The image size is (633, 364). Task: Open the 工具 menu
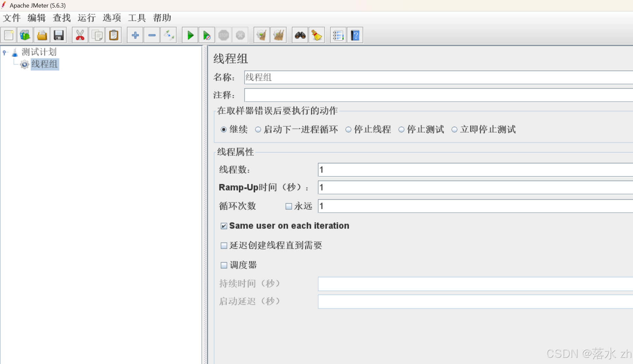[137, 18]
